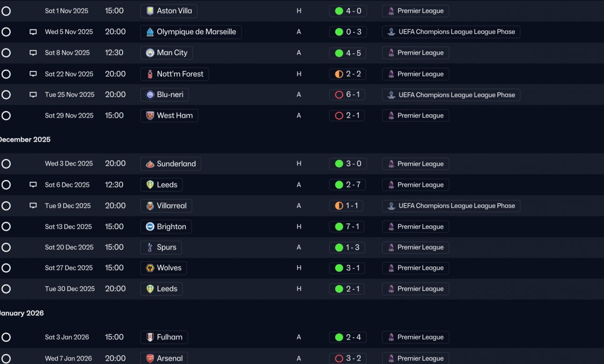Open UEFA Champions League League Phase for Marseille match

point(451,32)
